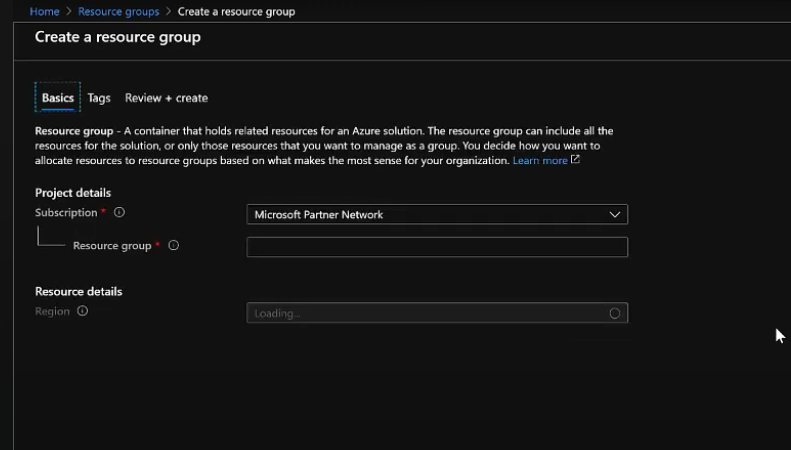Image resolution: width=791 pixels, height=450 pixels.
Task: Click external link icon beside Learn more
Action: [575, 159]
